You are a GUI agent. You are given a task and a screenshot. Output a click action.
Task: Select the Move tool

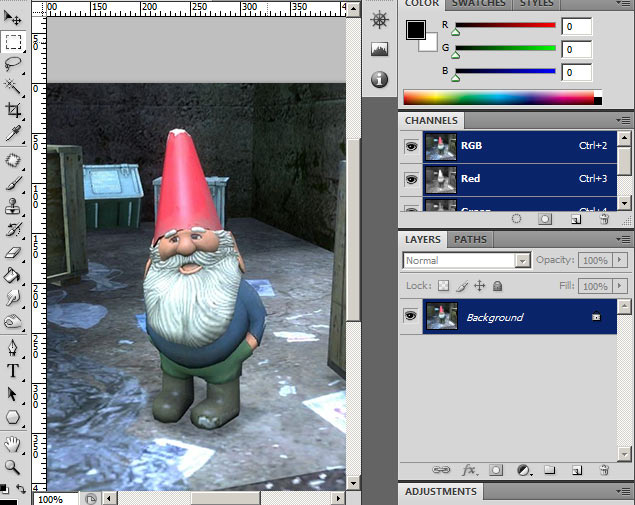(x=12, y=18)
